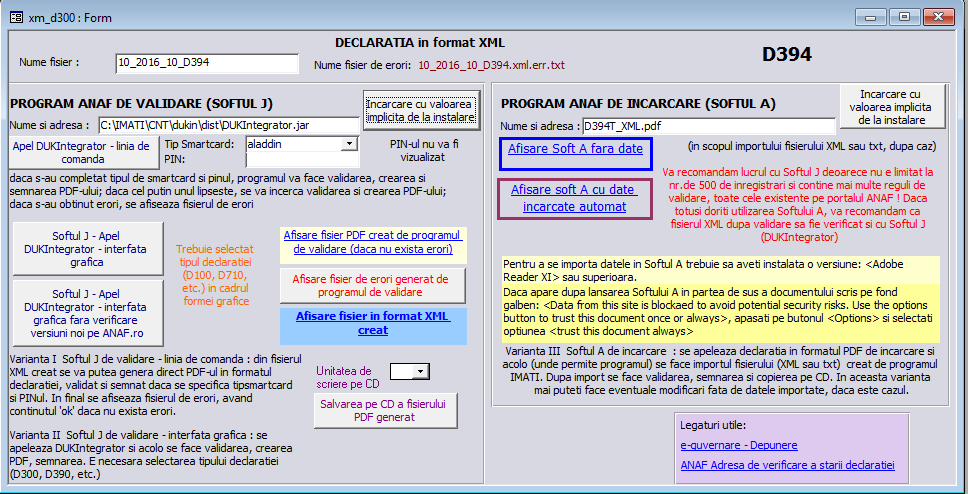Click Apel DUKIntegrator linia de comanda button
Viewport: 968px width, 494px height.
[x=85, y=153]
